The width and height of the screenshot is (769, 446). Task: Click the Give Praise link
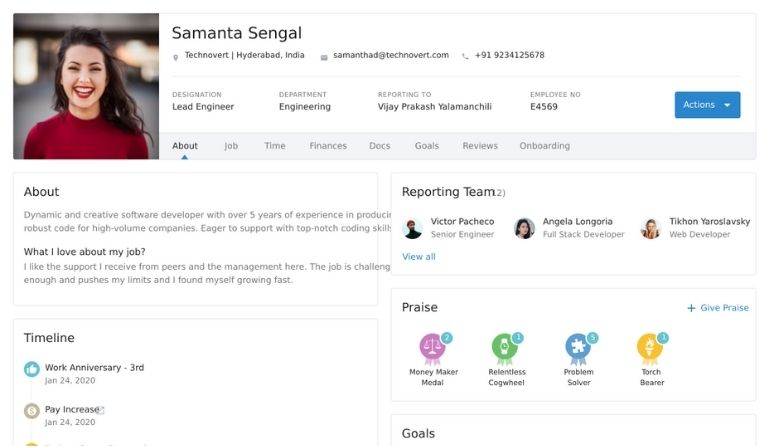(x=718, y=308)
